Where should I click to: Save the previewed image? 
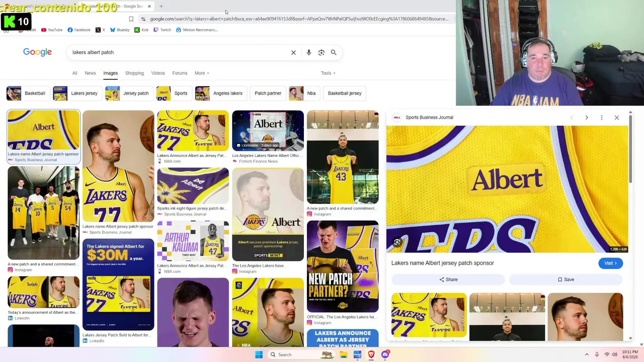click(566, 280)
